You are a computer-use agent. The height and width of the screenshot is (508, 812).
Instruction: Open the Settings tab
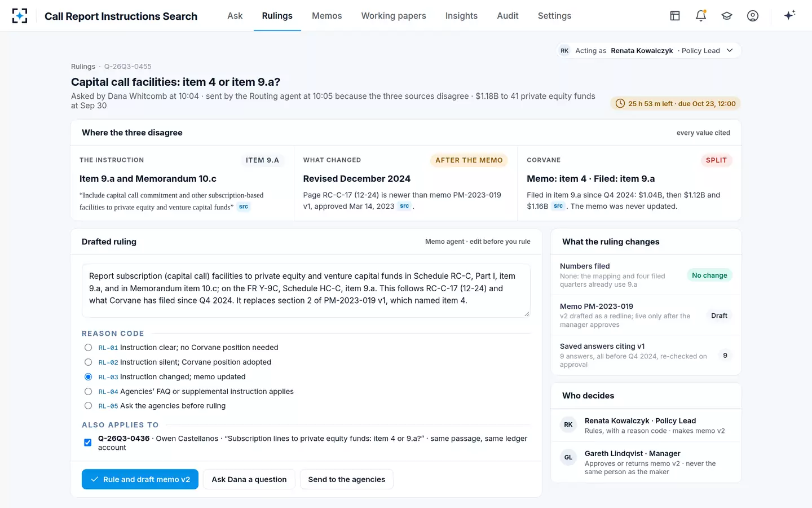554,16
